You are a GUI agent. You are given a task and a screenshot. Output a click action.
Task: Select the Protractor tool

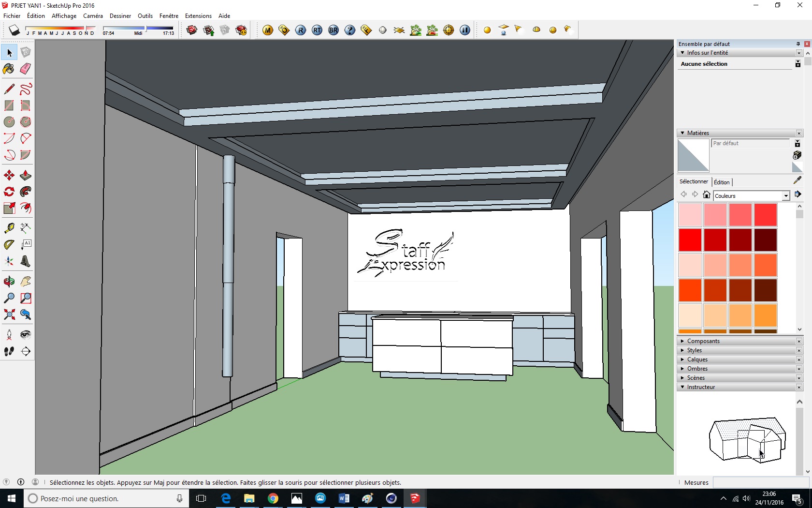9,244
